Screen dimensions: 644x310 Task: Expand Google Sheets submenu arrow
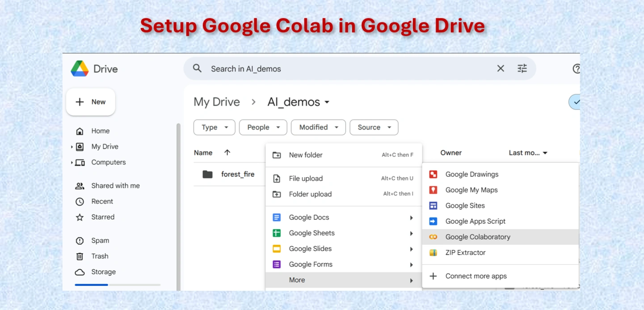tap(411, 233)
